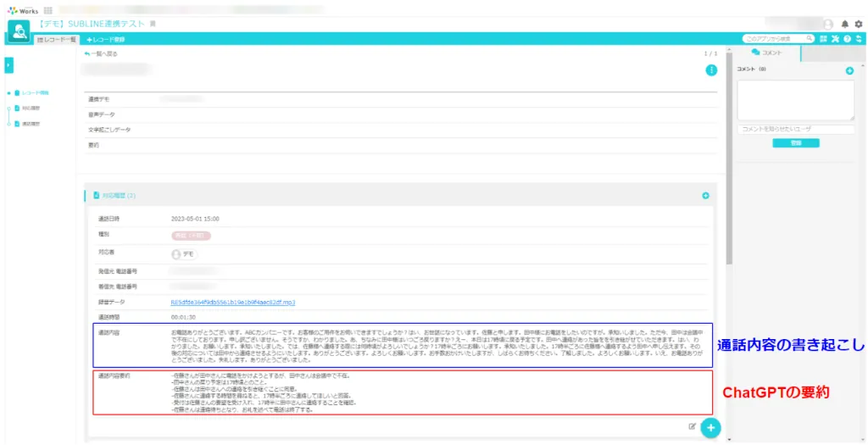Click the 要約 field label
The width and height of the screenshot is (868, 445).
[x=93, y=145]
